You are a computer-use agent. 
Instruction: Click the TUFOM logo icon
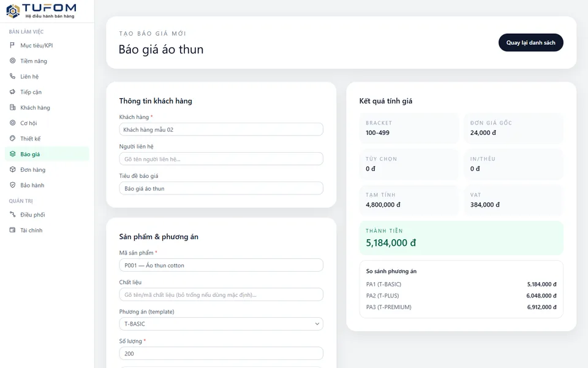(x=13, y=11)
